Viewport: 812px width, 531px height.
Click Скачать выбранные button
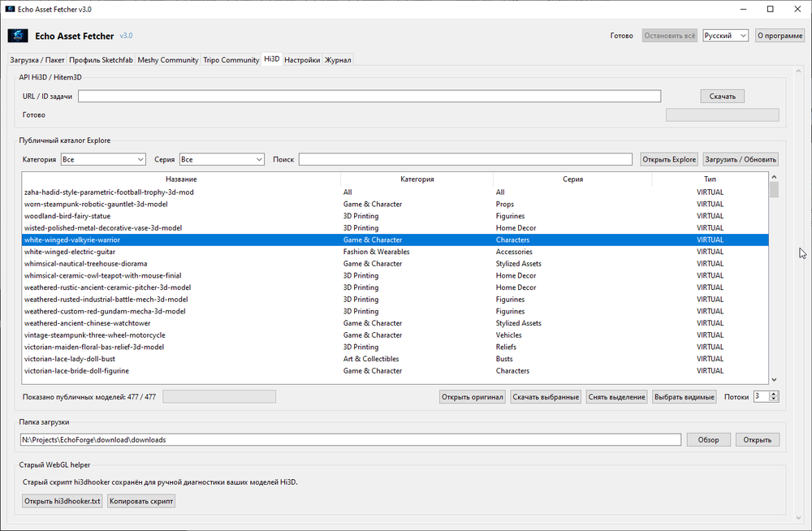(x=546, y=397)
